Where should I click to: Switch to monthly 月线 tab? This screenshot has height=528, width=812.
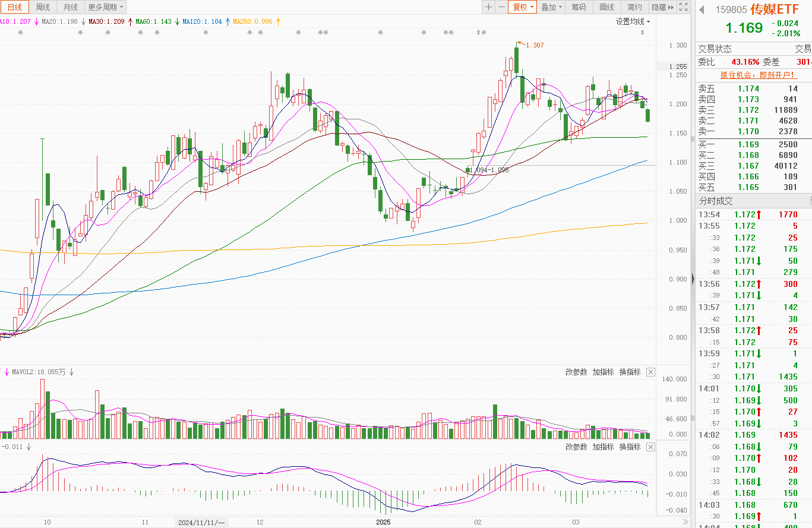pyautogui.click(x=70, y=7)
